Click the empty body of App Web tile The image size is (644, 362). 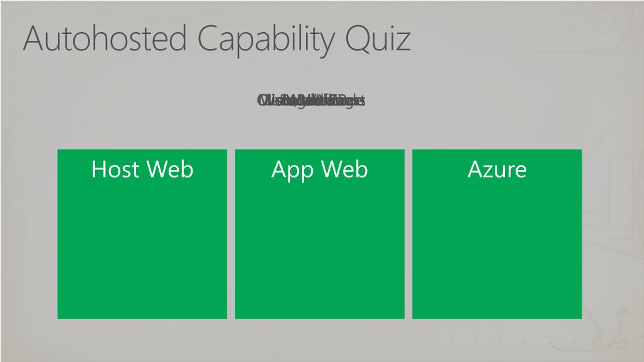pos(320,251)
